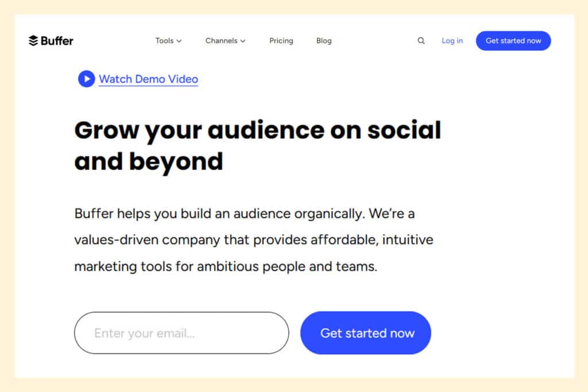
Task: Click the blue circular play icon
Action: tap(87, 79)
